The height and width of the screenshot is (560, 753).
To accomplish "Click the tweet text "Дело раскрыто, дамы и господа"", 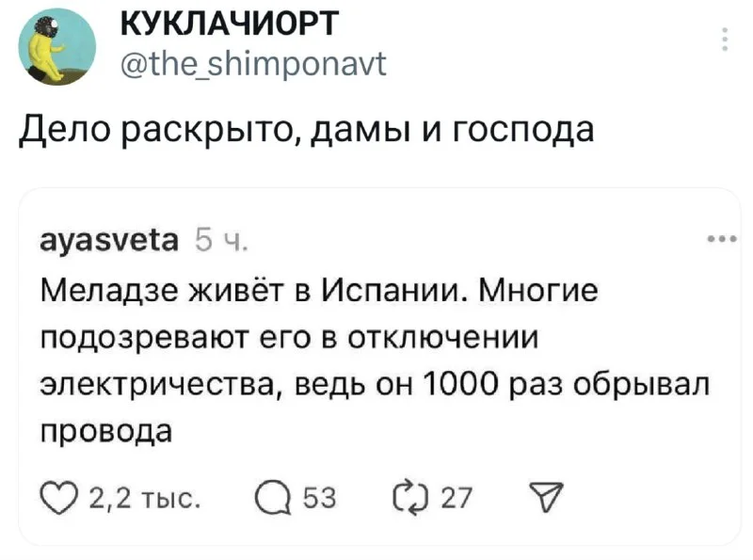I will click(x=308, y=129).
